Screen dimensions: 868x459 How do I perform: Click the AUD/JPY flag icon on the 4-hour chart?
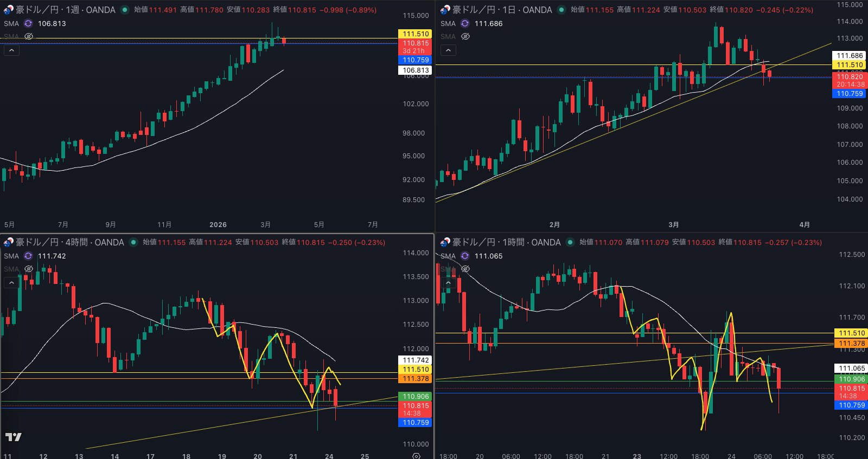pyautogui.click(x=8, y=242)
